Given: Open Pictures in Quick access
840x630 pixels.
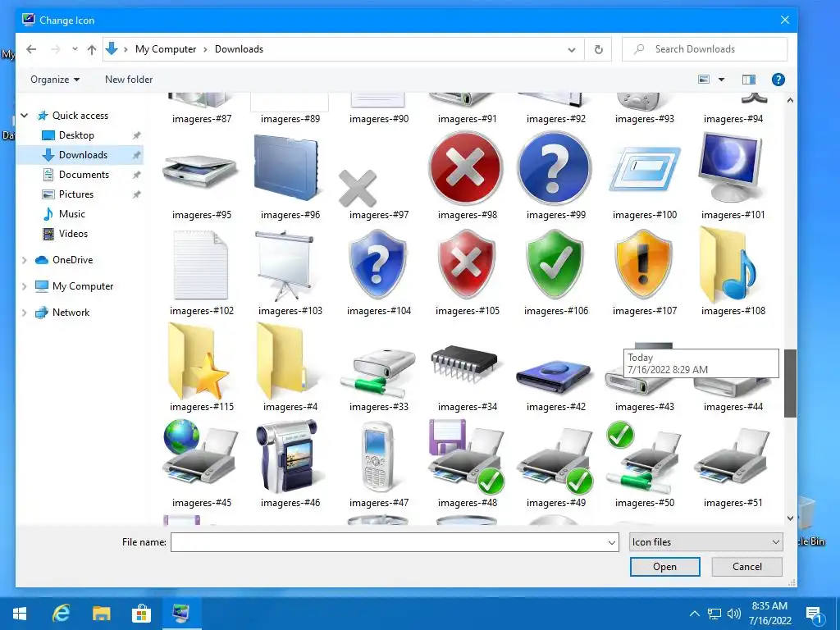Looking at the screenshot, I should tap(76, 194).
